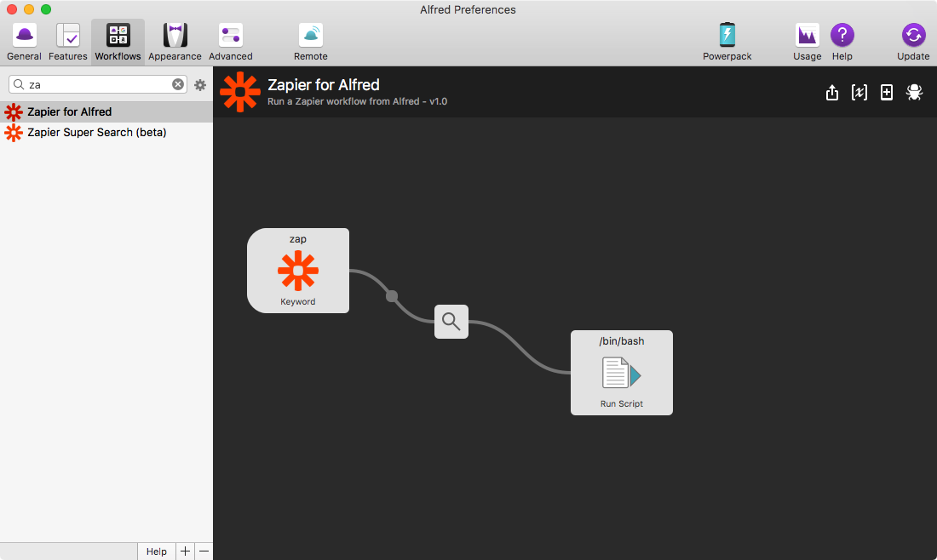Click the magnifier icon on the connection
Viewport: 937px width, 560px height.
pyautogui.click(x=451, y=322)
